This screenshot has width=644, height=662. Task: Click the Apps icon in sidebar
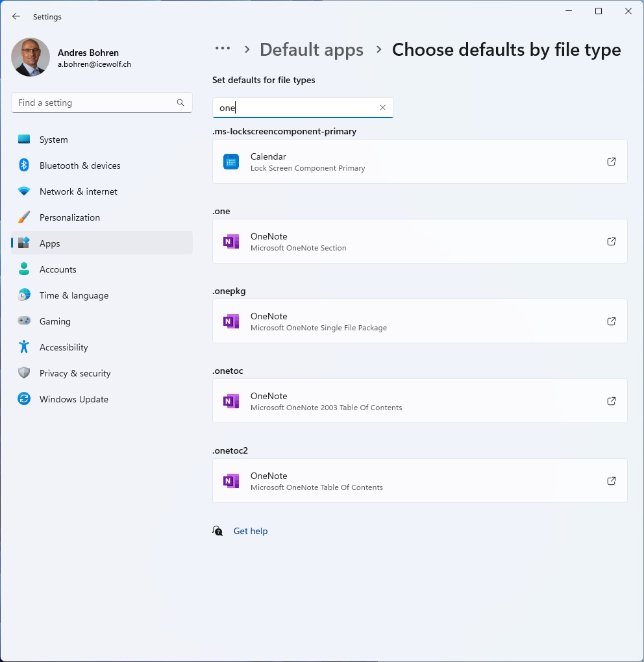24,243
